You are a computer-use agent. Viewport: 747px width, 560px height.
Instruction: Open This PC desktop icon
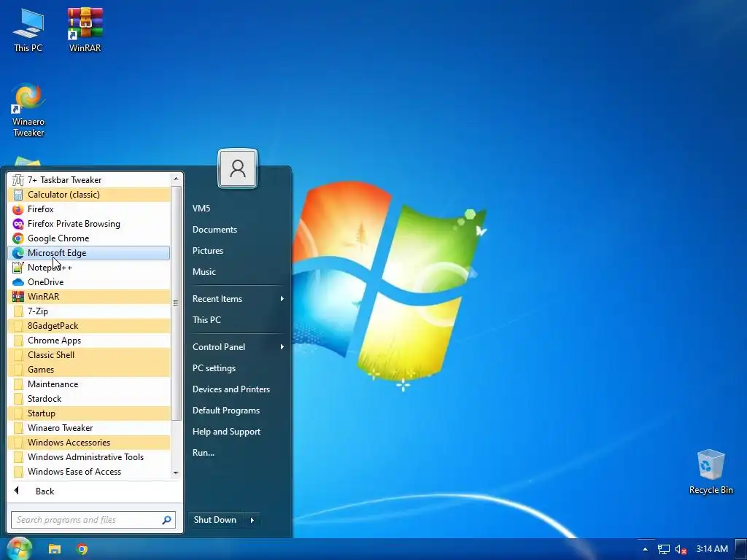pyautogui.click(x=28, y=29)
